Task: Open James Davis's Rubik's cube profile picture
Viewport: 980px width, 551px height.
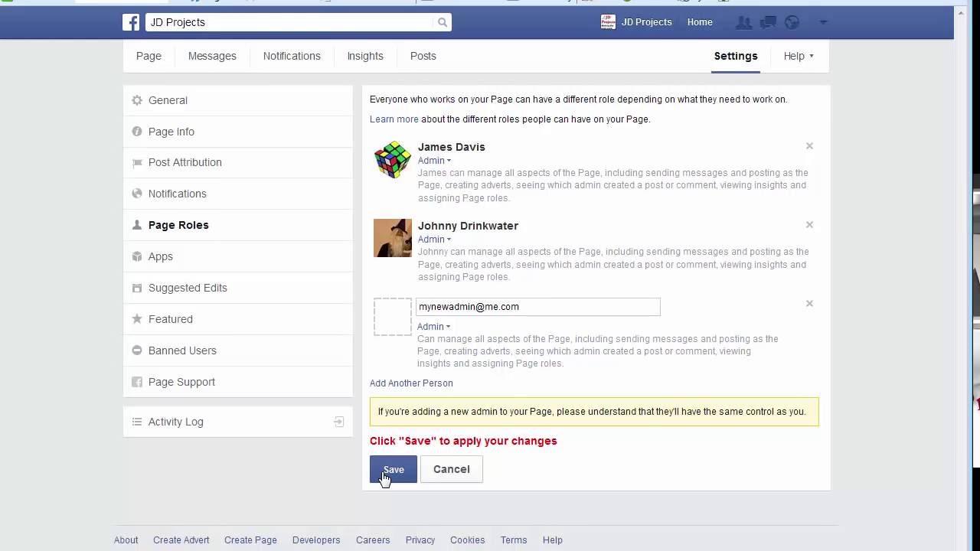Action: [x=393, y=159]
